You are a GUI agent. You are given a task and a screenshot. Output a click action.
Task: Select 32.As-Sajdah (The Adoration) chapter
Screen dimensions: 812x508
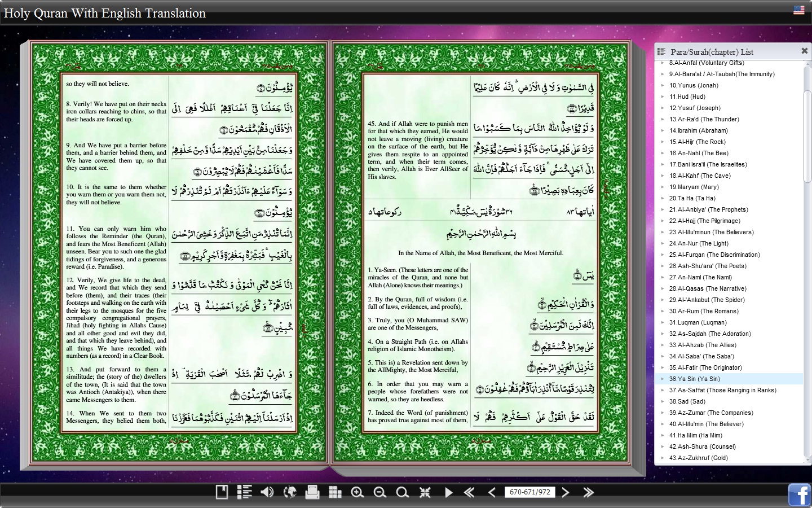click(x=710, y=334)
